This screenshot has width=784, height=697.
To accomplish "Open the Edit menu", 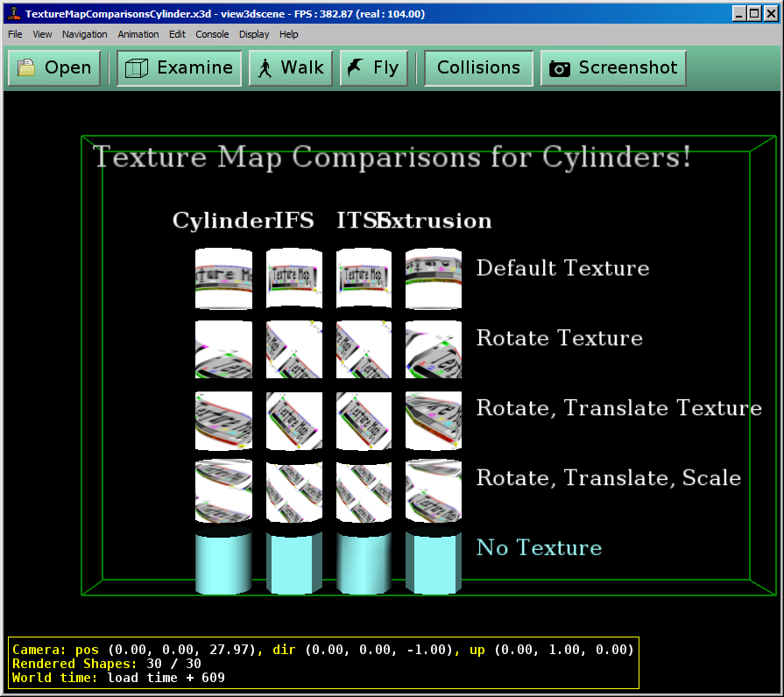I will point(177,34).
